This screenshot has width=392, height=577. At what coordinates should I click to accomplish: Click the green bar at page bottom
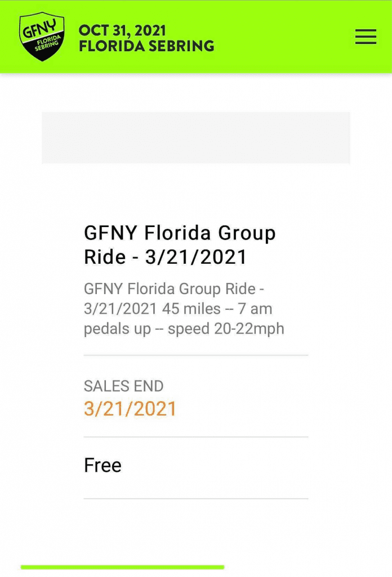[x=122, y=567]
